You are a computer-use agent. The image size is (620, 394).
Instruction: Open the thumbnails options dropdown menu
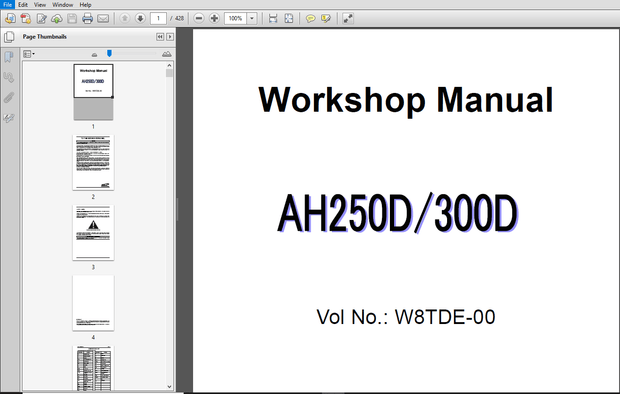click(28, 54)
